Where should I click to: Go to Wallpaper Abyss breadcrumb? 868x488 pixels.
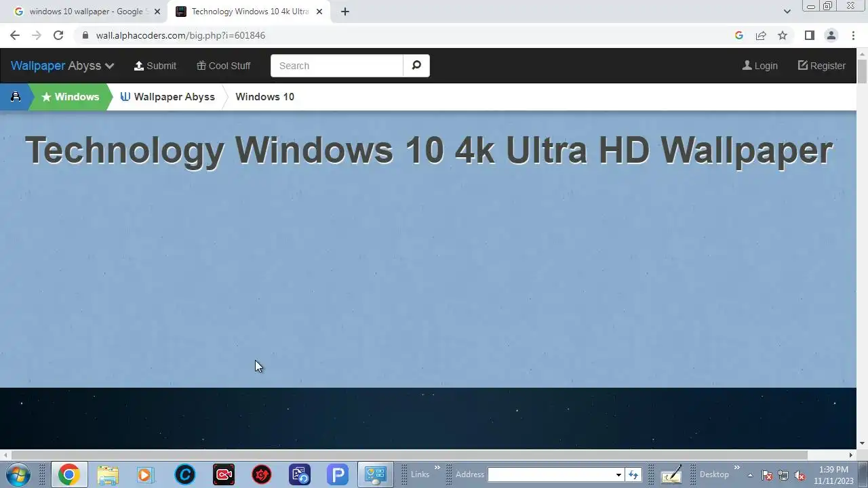[167, 97]
